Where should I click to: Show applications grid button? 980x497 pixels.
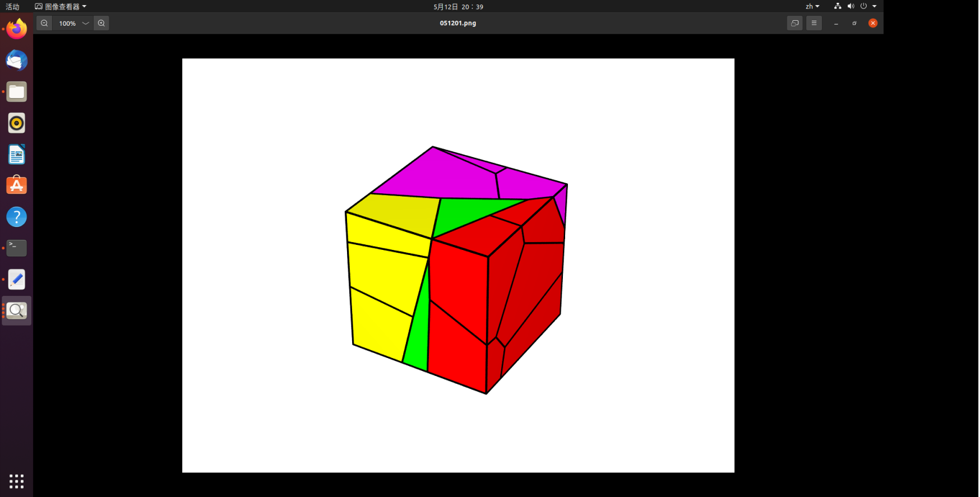tap(17, 481)
